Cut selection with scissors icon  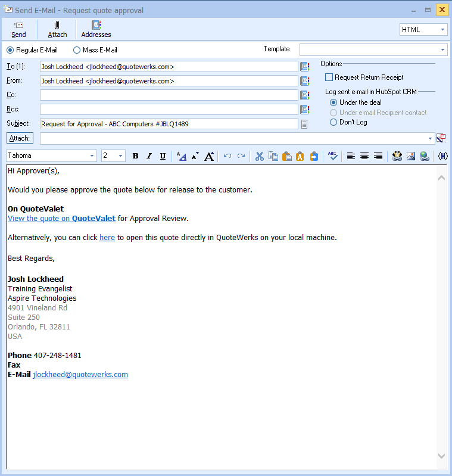260,156
